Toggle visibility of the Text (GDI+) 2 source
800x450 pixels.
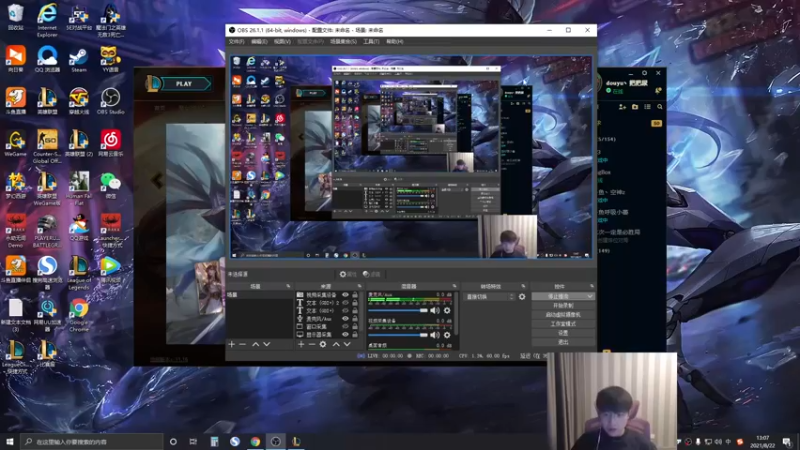345,303
